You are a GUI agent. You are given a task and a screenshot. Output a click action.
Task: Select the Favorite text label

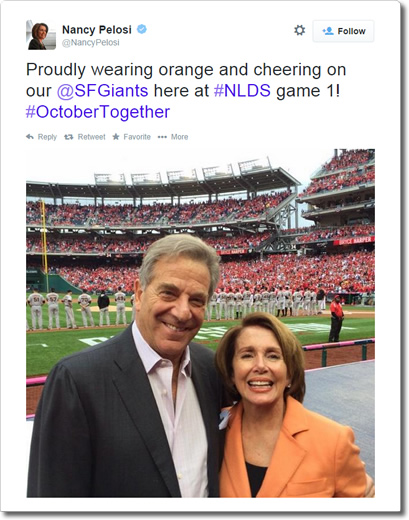[137, 137]
